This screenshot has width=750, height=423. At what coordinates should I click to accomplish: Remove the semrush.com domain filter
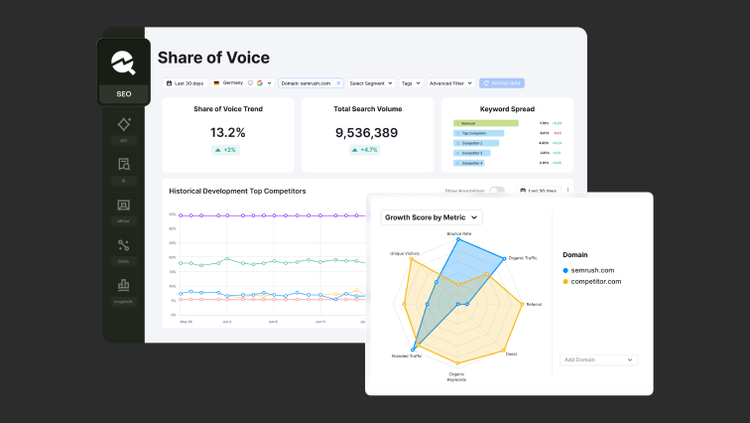338,83
